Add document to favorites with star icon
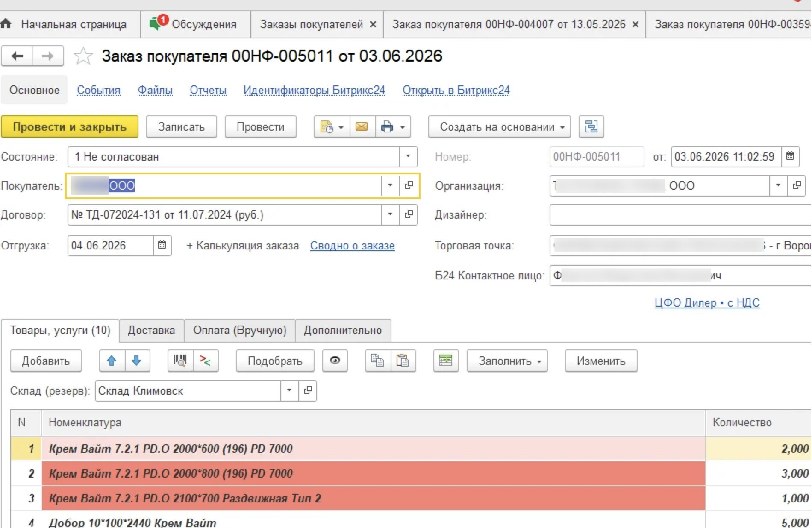This screenshot has height=528, width=812. point(83,56)
